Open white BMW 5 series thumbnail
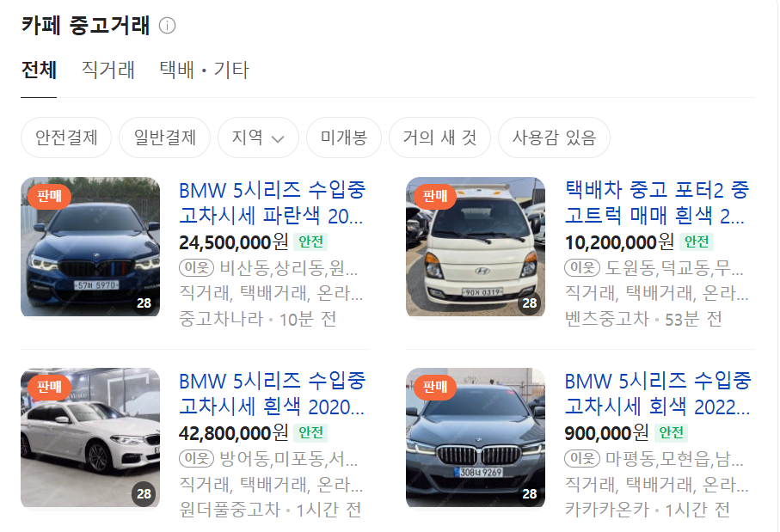The height and width of the screenshot is (532, 780). (90, 437)
